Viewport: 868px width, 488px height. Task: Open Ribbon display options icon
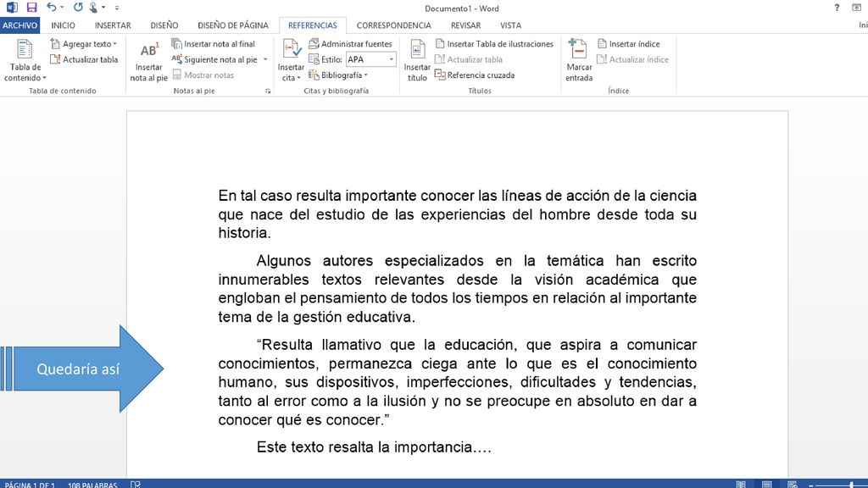tap(856, 8)
